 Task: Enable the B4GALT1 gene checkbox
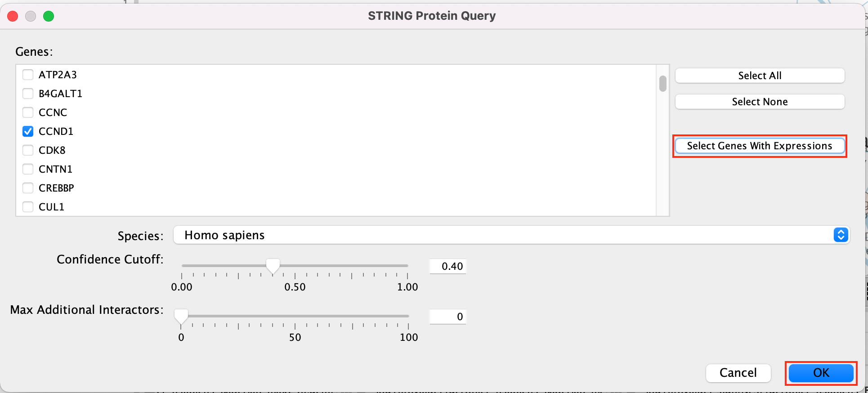[x=28, y=94]
